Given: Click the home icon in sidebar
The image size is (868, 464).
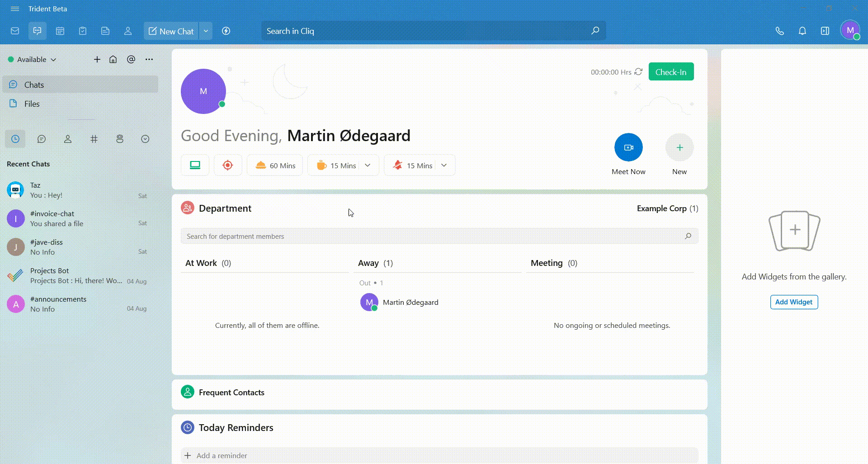Looking at the screenshot, I should click(113, 60).
